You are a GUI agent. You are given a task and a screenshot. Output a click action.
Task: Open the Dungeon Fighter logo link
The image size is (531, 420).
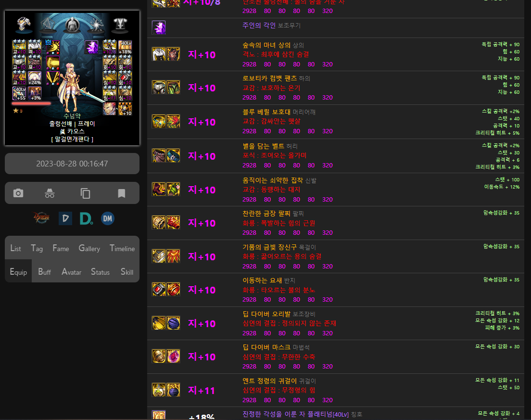pyautogui.click(x=41, y=218)
